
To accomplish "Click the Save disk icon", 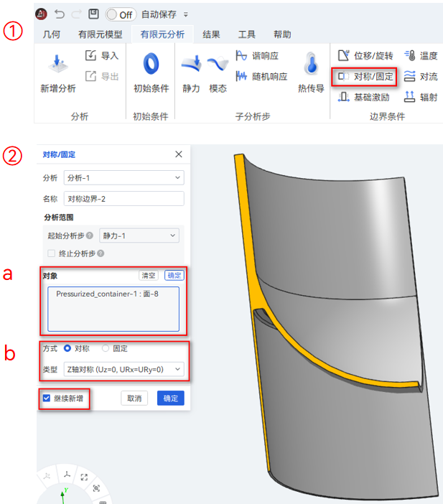I will (x=93, y=14).
